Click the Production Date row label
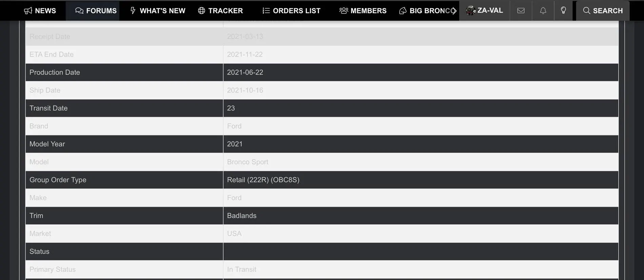 click(x=55, y=72)
